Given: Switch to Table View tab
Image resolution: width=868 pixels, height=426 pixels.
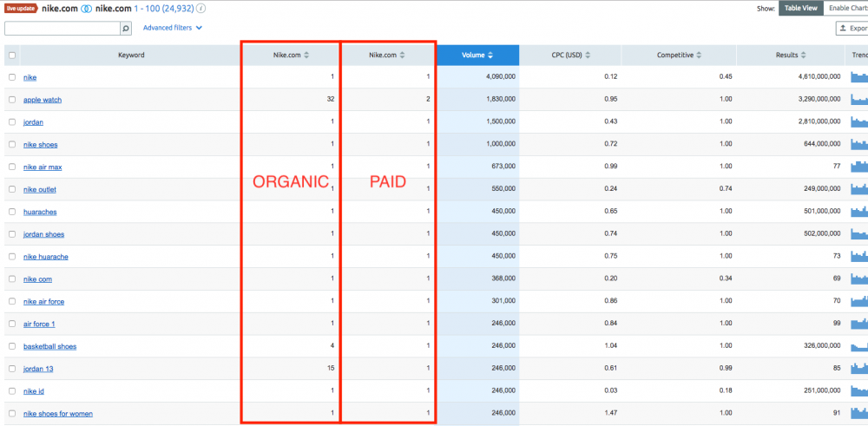Looking at the screenshot, I should click(x=800, y=8).
